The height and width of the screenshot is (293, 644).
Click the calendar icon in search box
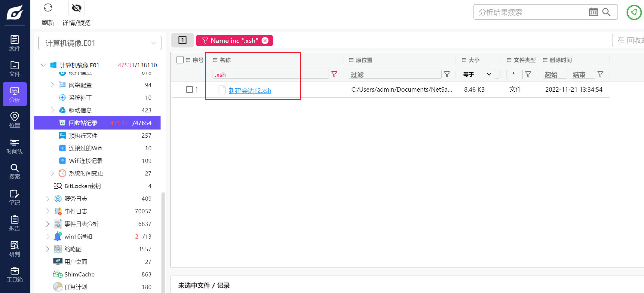pyautogui.click(x=593, y=12)
